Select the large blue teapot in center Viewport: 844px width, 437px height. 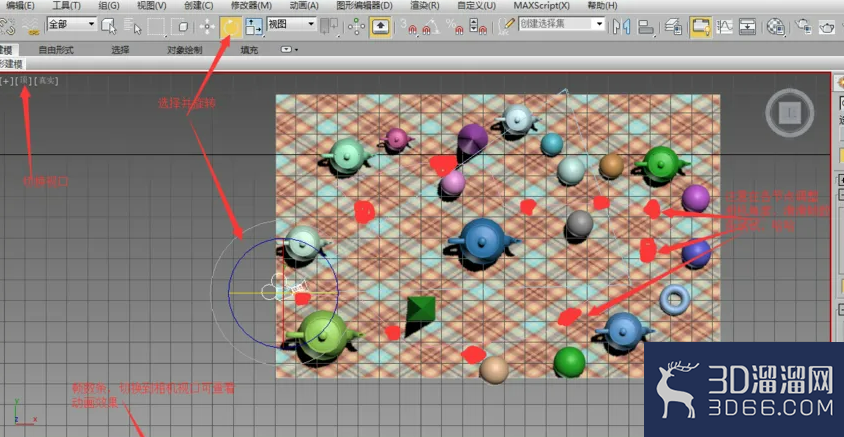tap(483, 241)
